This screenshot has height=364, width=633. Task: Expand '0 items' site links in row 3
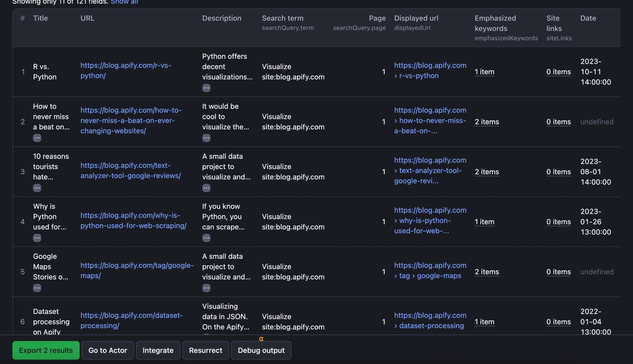click(558, 172)
